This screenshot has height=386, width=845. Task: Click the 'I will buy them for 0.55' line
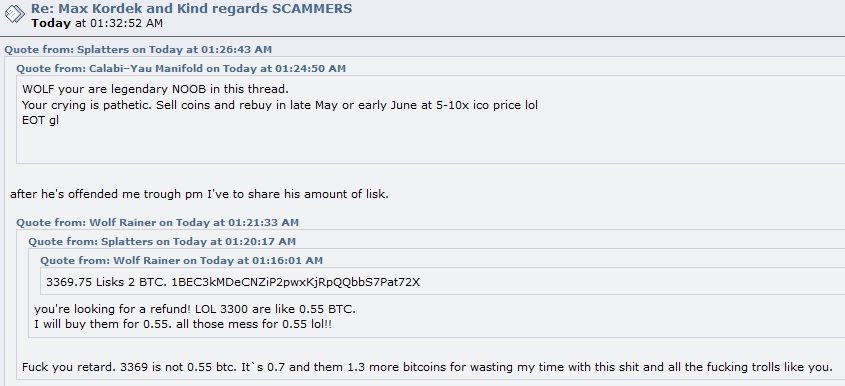[183, 325]
